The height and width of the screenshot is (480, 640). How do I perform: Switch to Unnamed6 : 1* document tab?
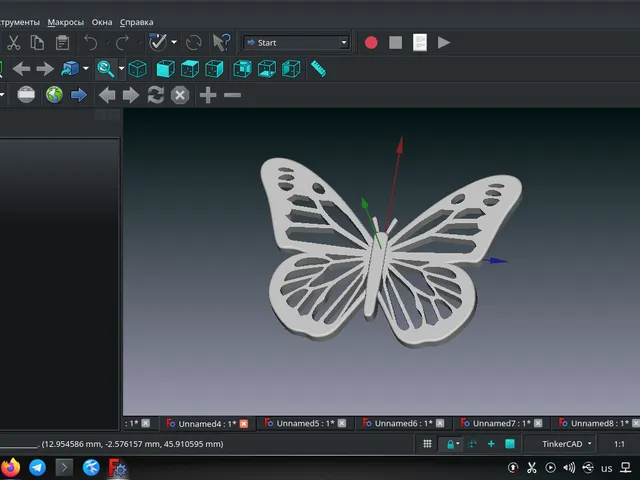point(403,423)
